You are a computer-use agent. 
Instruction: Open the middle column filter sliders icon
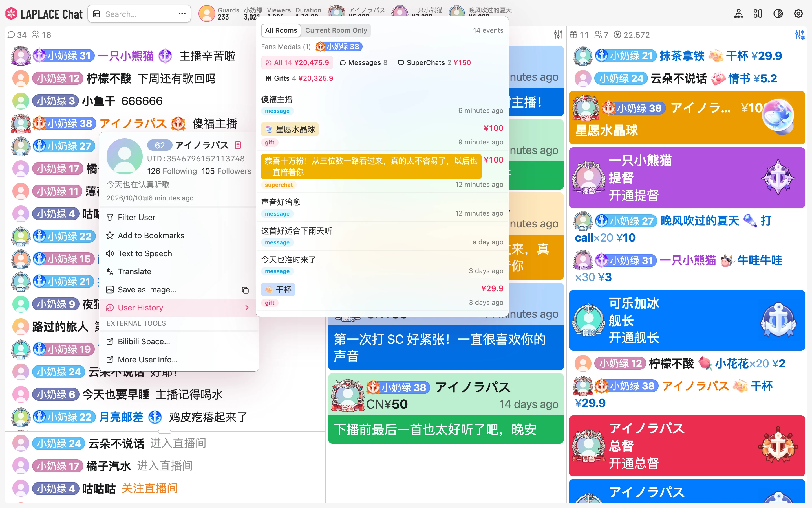(558, 34)
